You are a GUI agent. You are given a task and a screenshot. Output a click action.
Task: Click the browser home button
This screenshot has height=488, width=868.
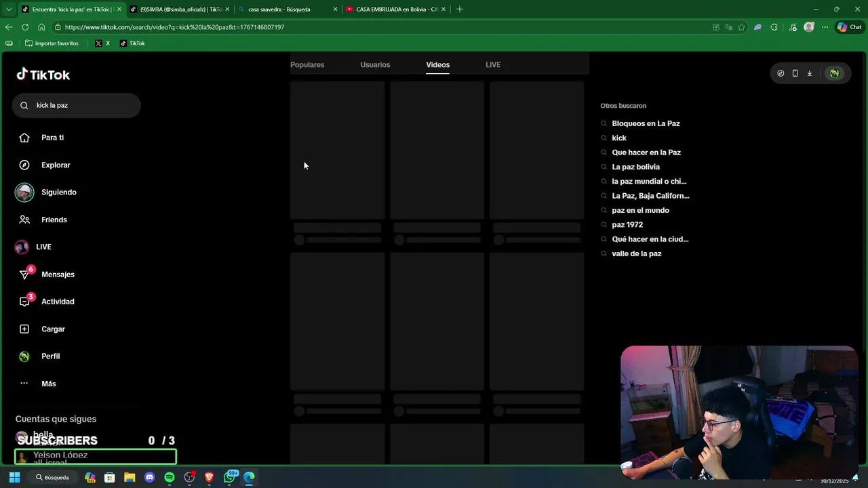[x=41, y=27]
